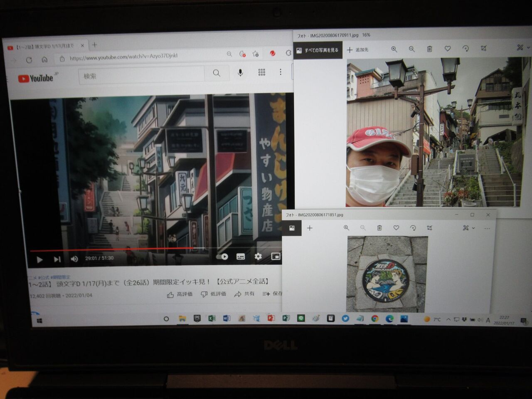Play the YouTube video

39,260
